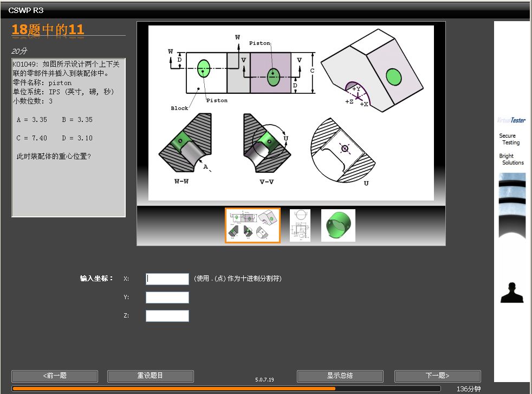Click the 单位系统: IPS line
The image size is (532, 394).
[63, 92]
